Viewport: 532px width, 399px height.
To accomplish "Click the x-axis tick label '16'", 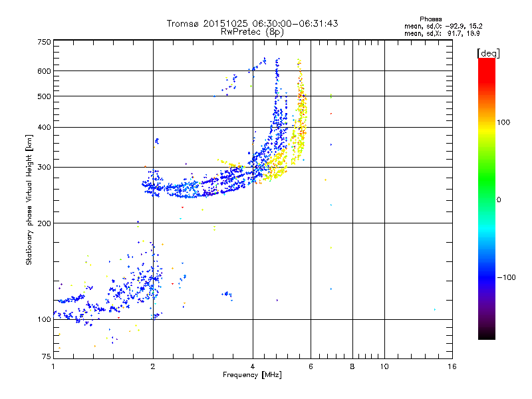I will tap(452, 366).
